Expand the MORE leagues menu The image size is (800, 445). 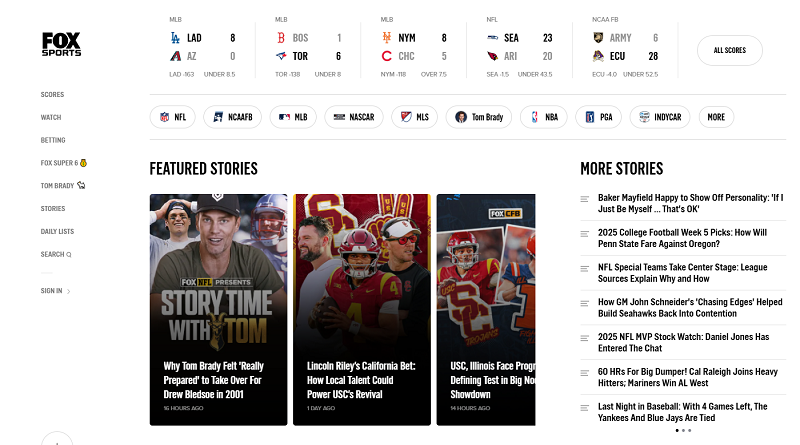coord(716,117)
